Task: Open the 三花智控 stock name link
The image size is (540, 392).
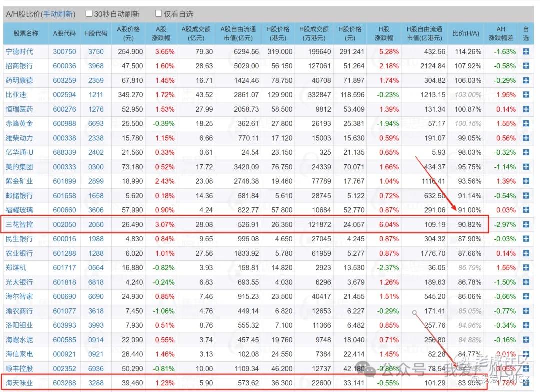Action: point(19,224)
